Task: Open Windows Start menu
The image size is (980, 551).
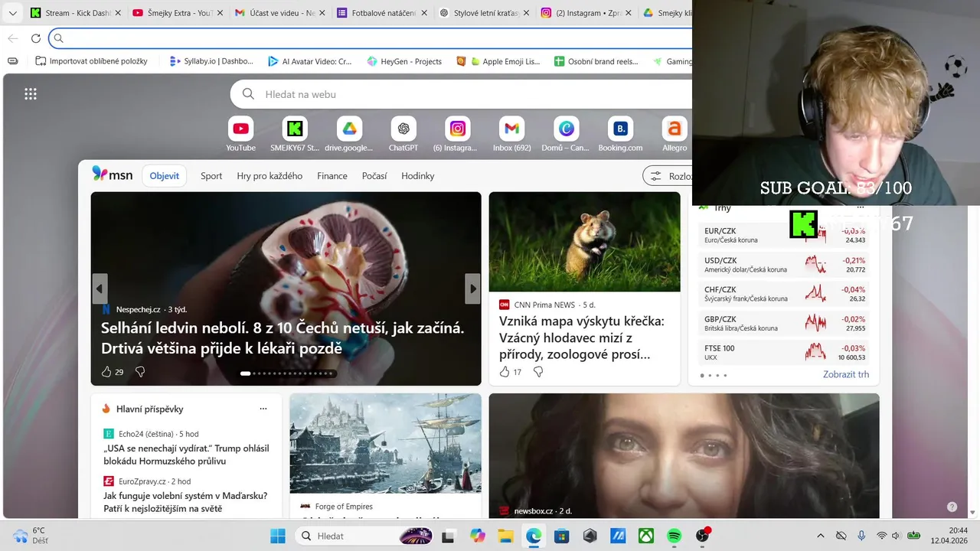Action: (x=277, y=536)
